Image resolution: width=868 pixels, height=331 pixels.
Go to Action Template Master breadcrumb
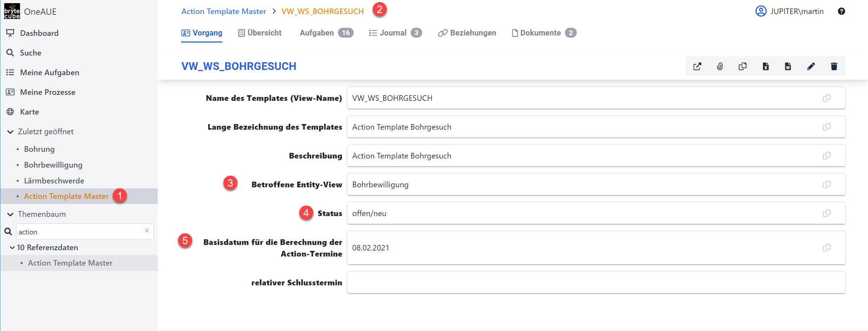point(223,11)
